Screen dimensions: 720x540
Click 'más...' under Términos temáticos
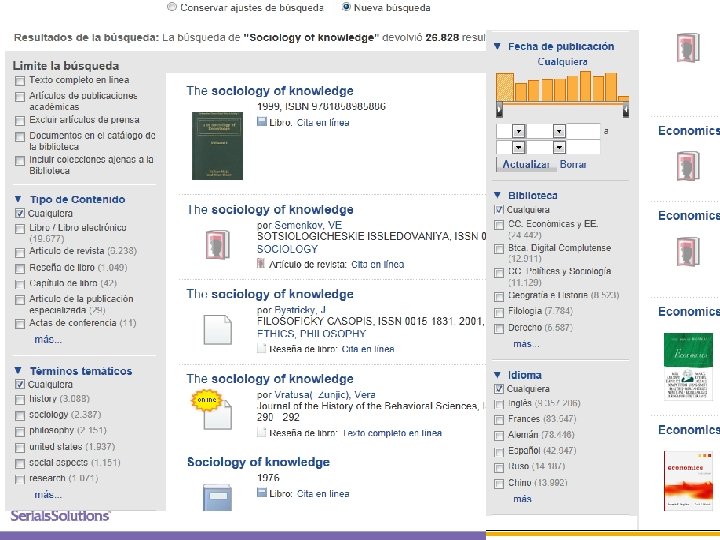pyautogui.click(x=48, y=495)
